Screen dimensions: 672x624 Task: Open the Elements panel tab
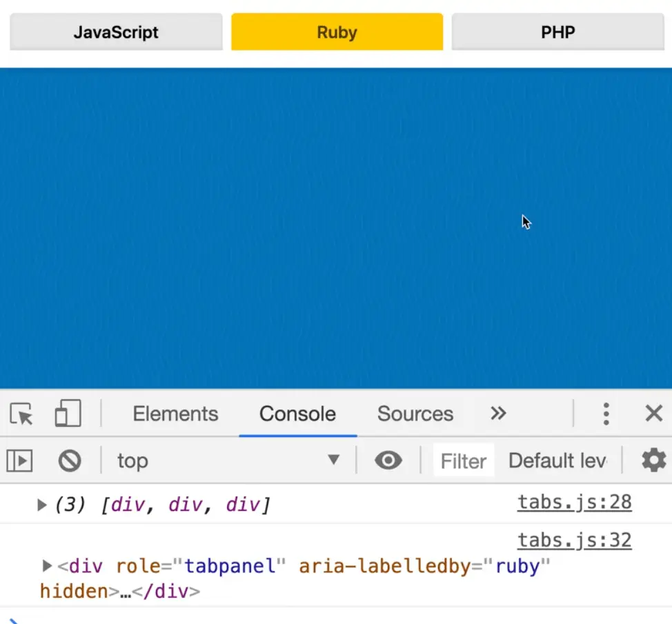click(175, 414)
